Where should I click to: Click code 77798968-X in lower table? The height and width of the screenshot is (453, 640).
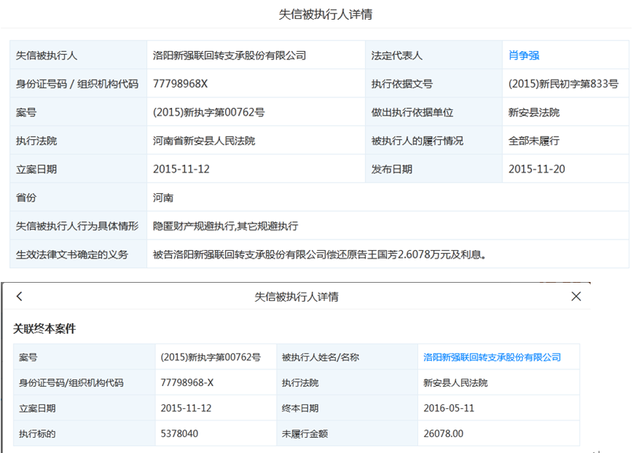coord(187,383)
